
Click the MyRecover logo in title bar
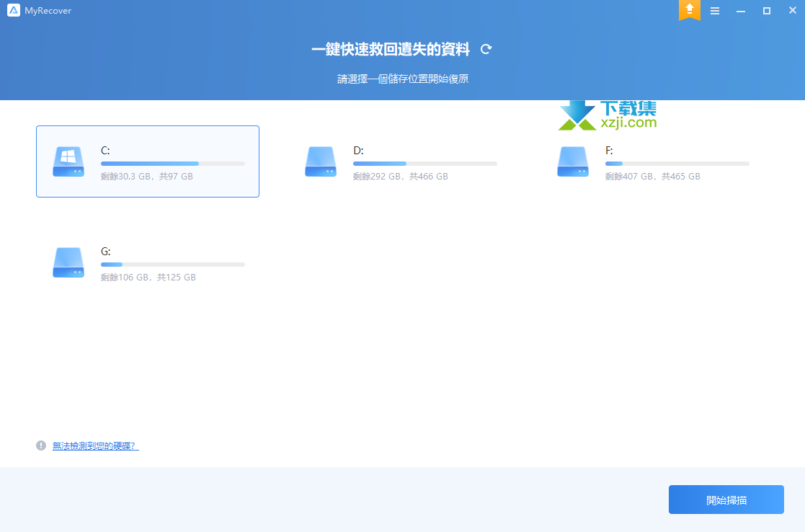14,11
